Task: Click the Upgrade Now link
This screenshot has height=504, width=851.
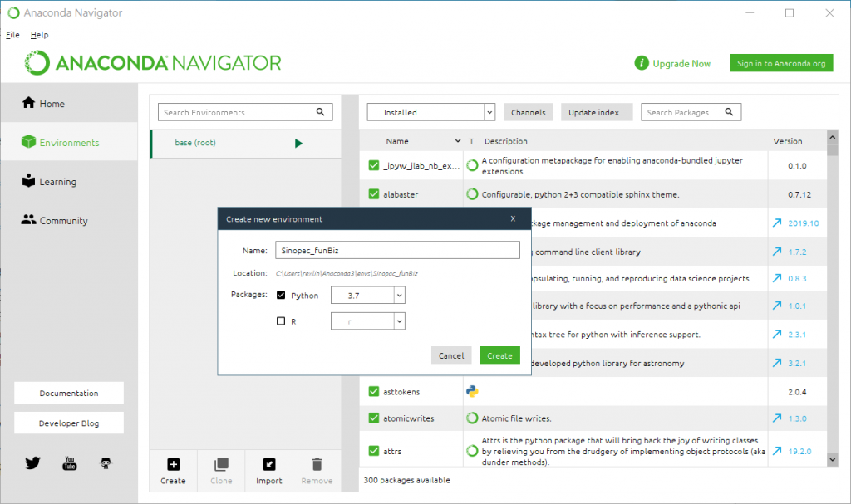Action: [x=681, y=63]
